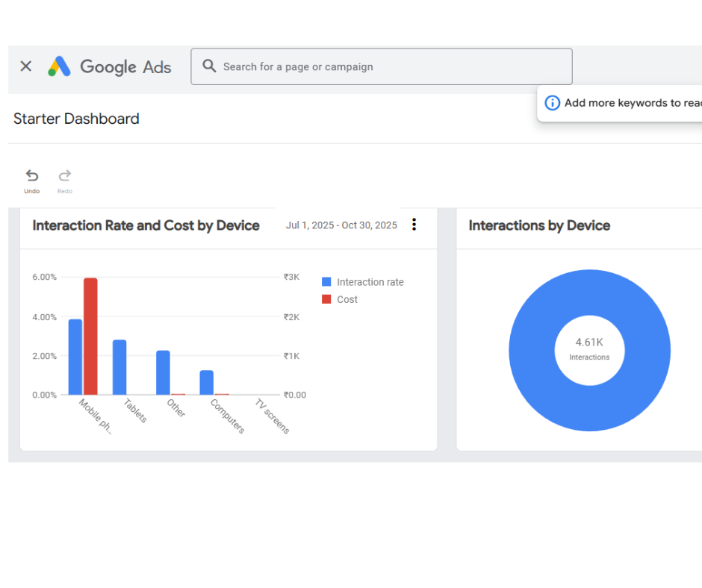
Task: Select the blue Interactions donut chart segment
Action: [x=590, y=291]
